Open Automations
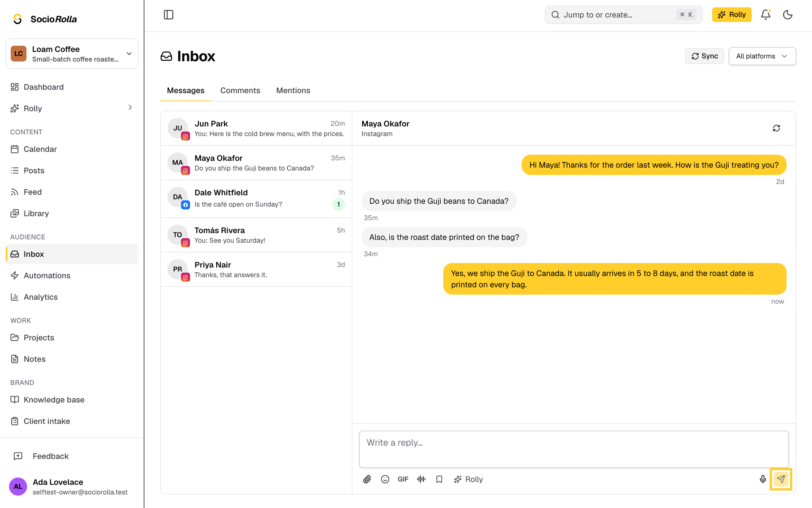Viewport: 812px width, 508px height. tap(72, 275)
